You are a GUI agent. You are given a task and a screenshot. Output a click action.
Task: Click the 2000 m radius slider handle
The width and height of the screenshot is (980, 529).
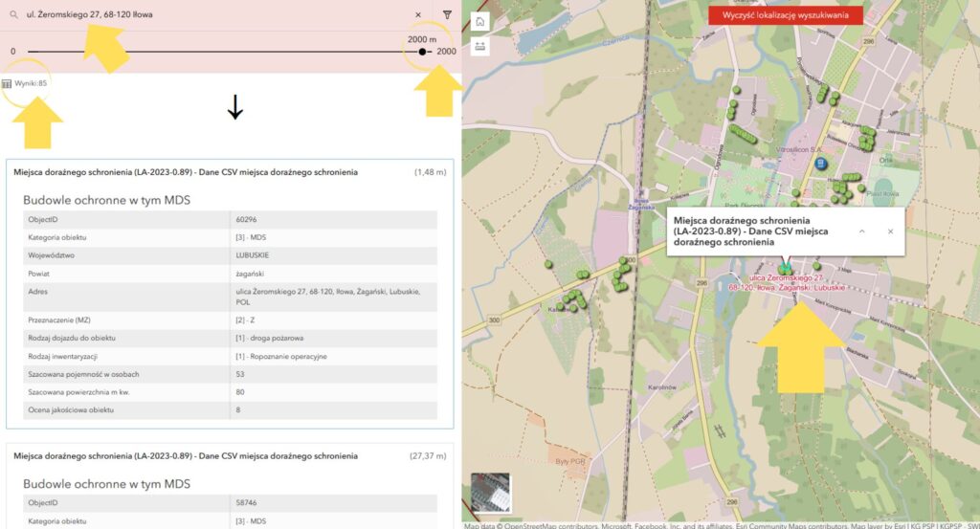click(x=422, y=51)
